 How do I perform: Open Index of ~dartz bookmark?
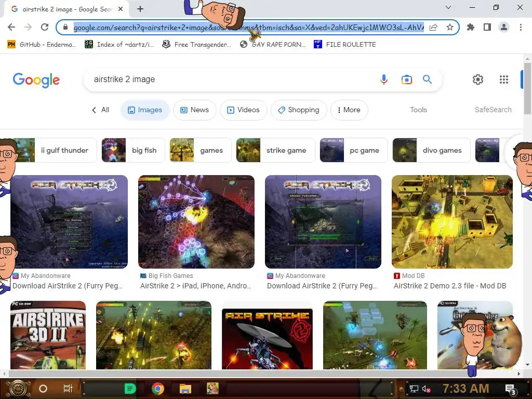(x=119, y=45)
